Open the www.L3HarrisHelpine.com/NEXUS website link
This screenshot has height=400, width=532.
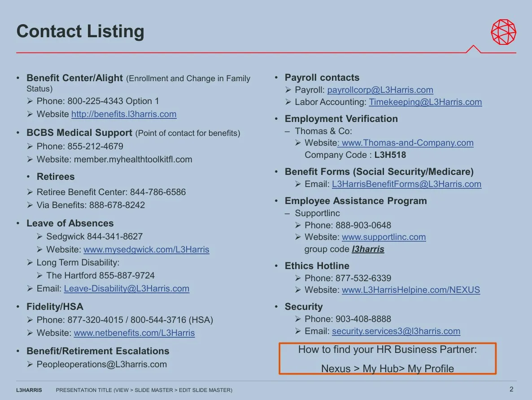pyautogui.click(x=411, y=290)
